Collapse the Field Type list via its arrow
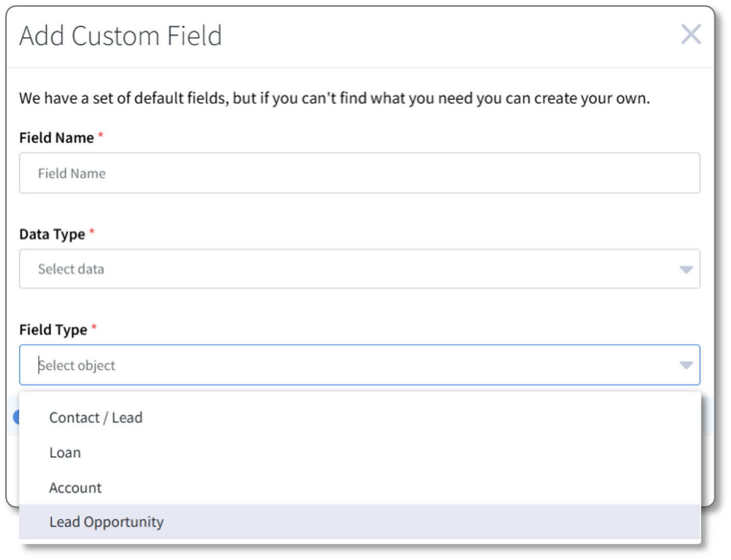This screenshot has height=560, width=731. click(686, 365)
